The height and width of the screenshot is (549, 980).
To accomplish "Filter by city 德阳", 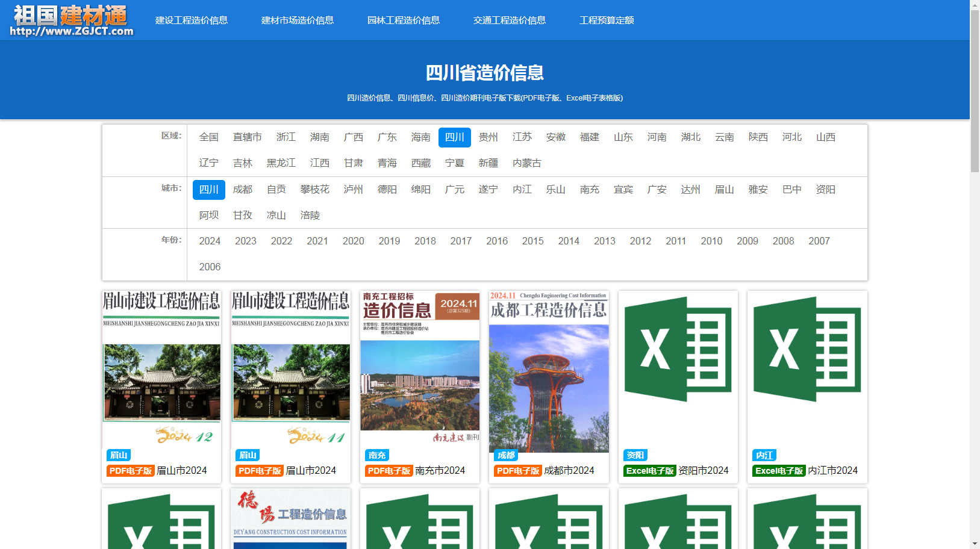I will click(387, 190).
